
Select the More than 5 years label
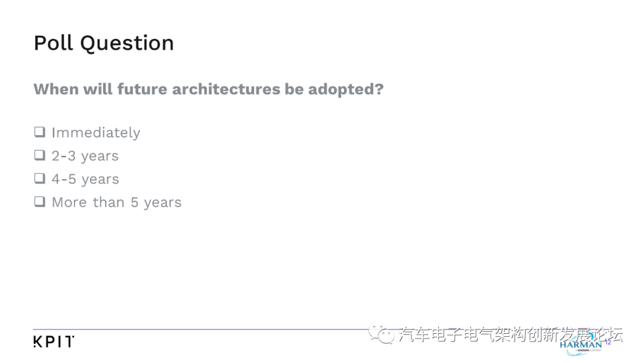coord(117,202)
